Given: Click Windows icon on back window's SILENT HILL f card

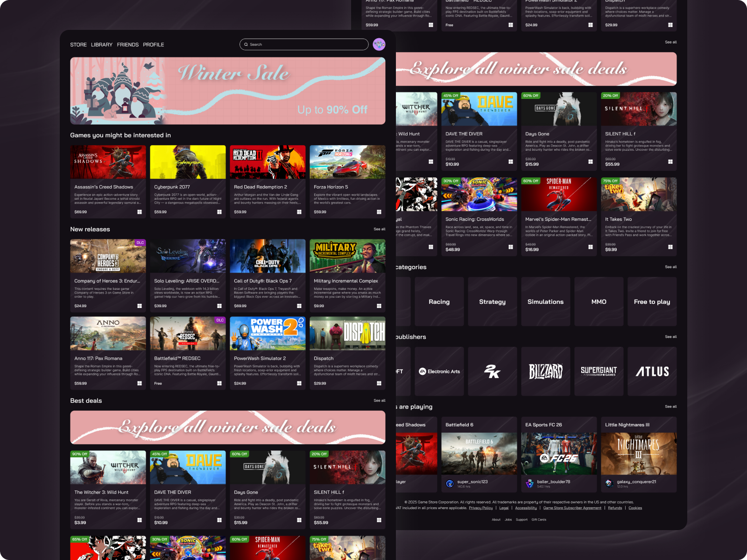Looking at the screenshot, I should (x=670, y=161).
